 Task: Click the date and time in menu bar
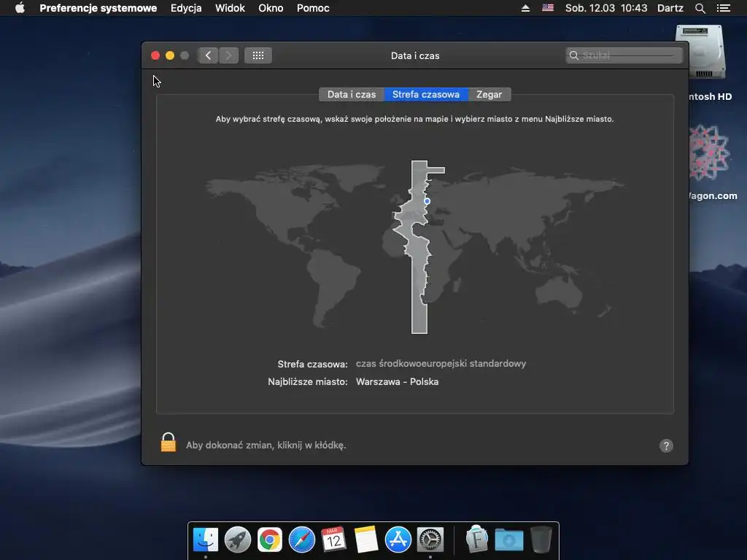click(606, 8)
